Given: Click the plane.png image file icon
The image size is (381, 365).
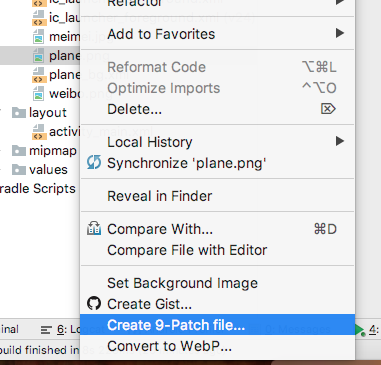Looking at the screenshot, I should pyautogui.click(x=38, y=56).
